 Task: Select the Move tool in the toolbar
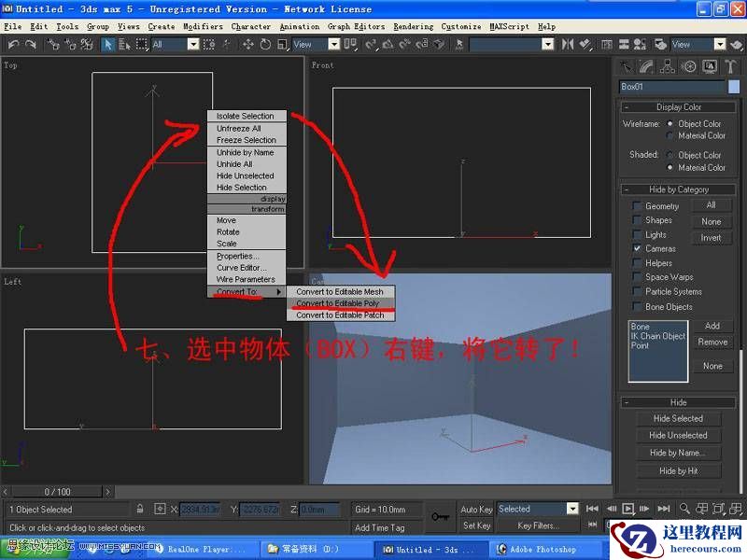click(250, 45)
